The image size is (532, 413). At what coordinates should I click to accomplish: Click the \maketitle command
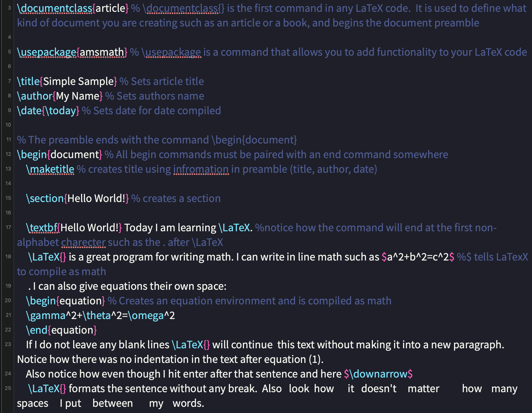(50, 169)
